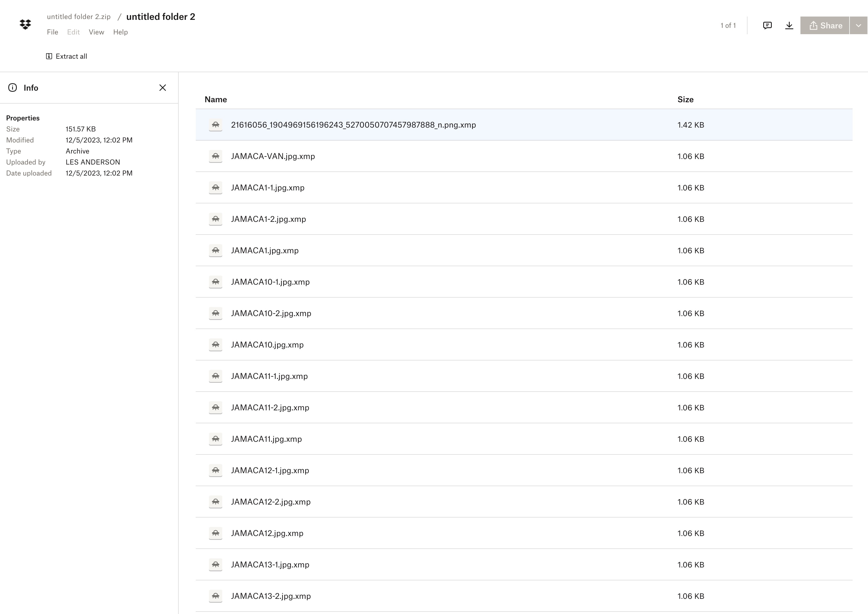Sort the list by the Name column header
This screenshot has width=868, height=614.
point(216,99)
